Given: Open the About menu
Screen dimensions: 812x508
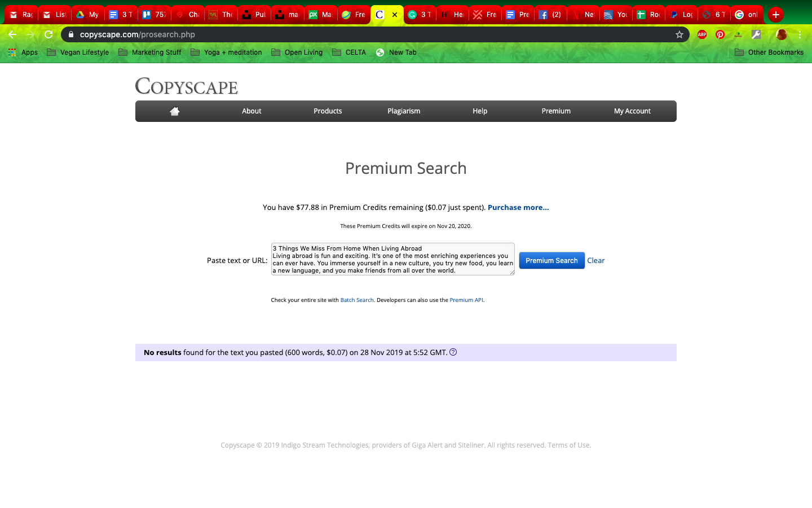Looking at the screenshot, I should pyautogui.click(x=251, y=111).
